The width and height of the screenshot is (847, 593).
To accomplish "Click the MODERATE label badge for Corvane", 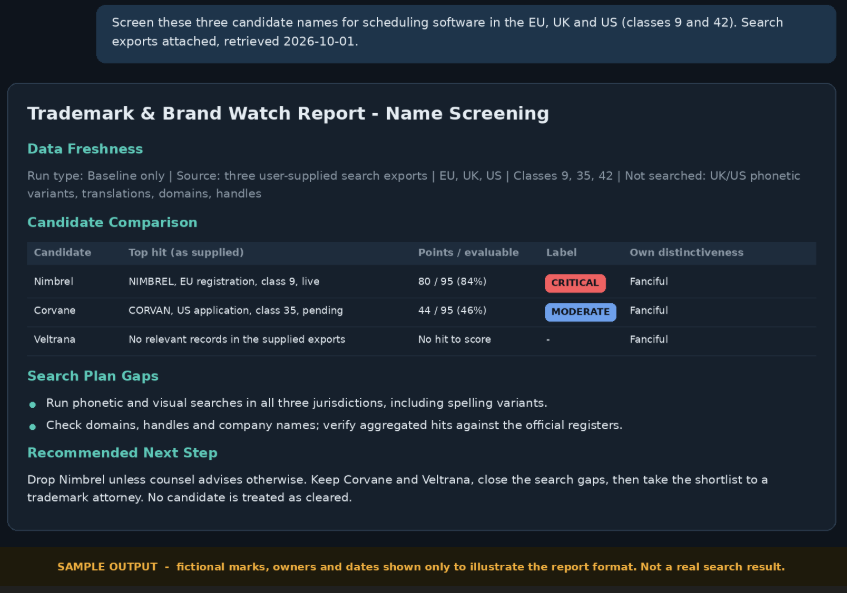I will pyautogui.click(x=580, y=312).
